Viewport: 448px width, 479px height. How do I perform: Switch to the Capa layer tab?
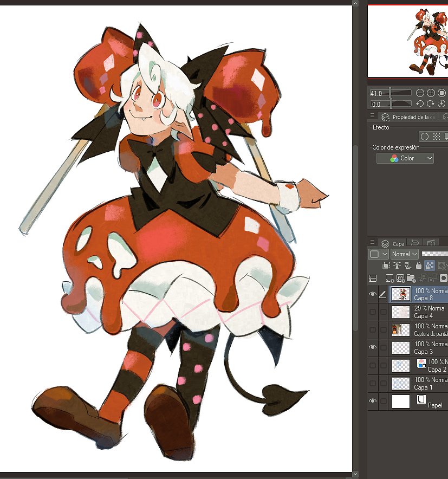point(393,243)
